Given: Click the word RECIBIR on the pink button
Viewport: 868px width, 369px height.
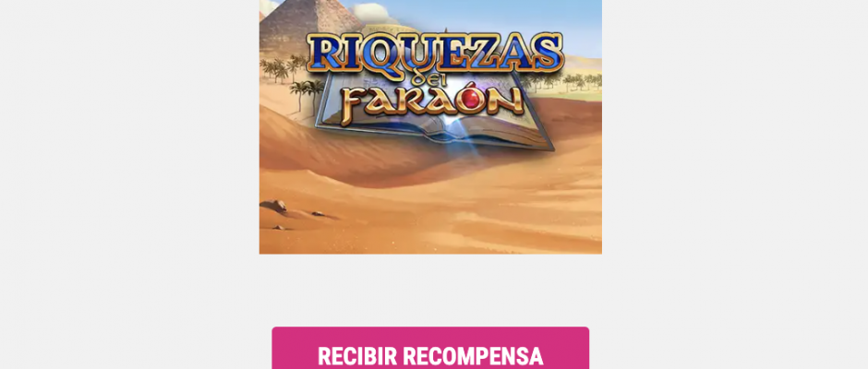Looking at the screenshot, I should [x=364, y=357].
